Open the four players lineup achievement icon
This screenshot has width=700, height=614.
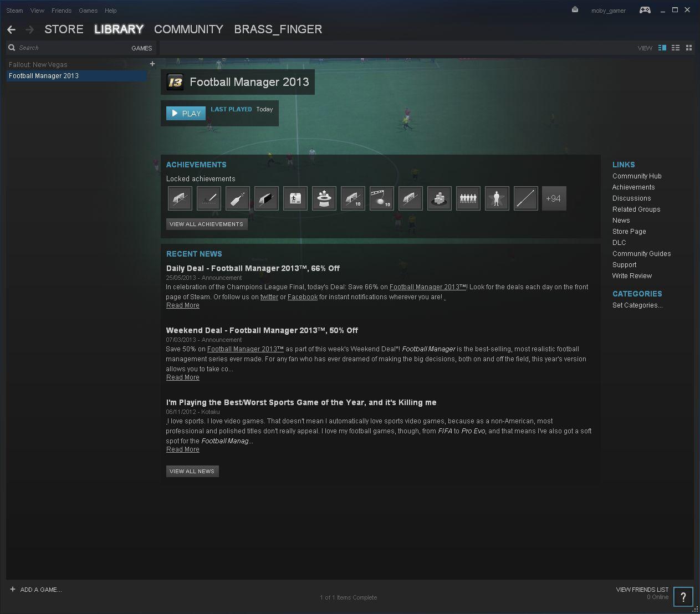[468, 198]
